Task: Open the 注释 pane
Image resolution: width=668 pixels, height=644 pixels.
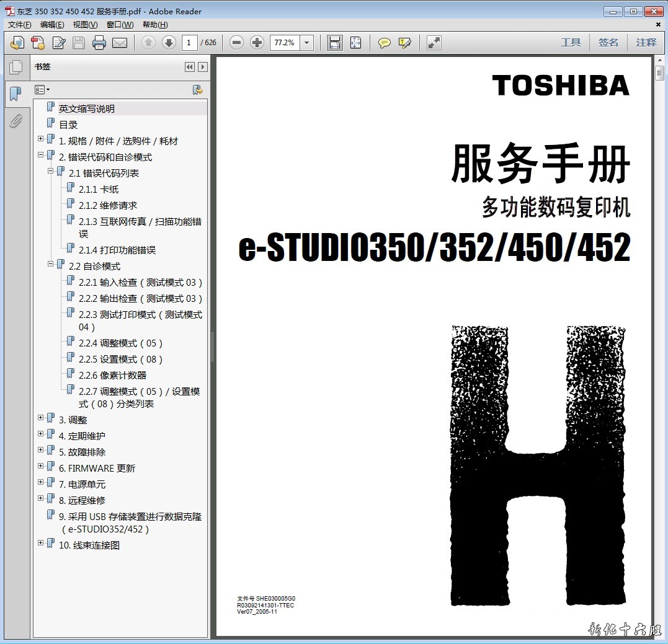Action: [646, 43]
